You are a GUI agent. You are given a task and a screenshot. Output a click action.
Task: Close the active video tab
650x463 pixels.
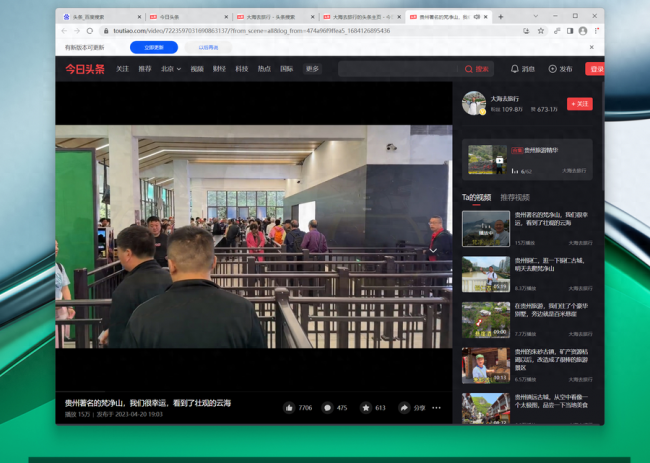[486, 17]
